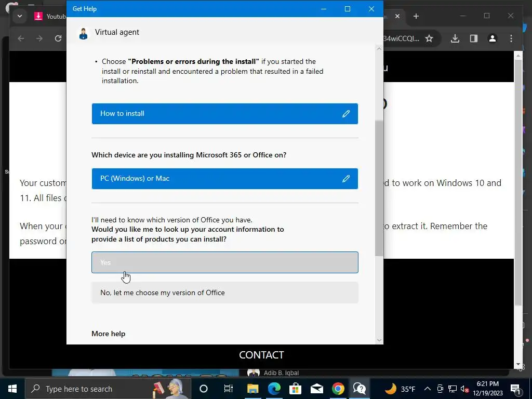The width and height of the screenshot is (532, 399).
Task: Open clock and date flyout
Action: pyautogui.click(x=487, y=389)
